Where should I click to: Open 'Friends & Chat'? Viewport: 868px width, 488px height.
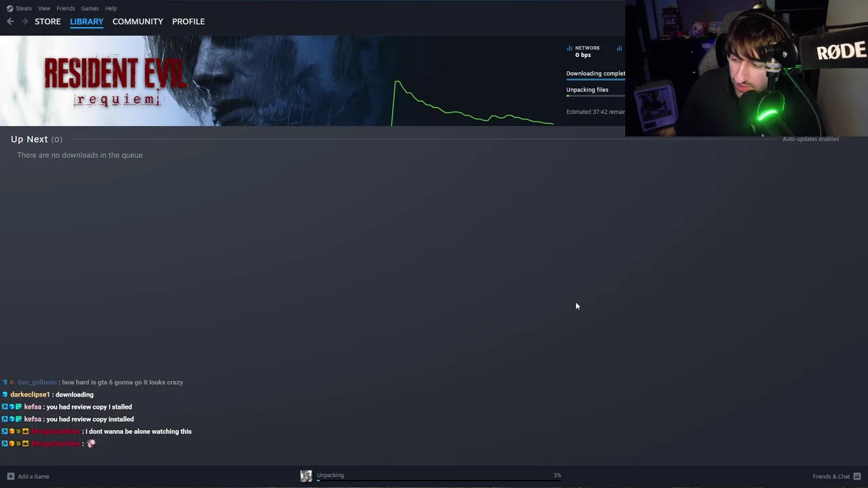point(831,476)
